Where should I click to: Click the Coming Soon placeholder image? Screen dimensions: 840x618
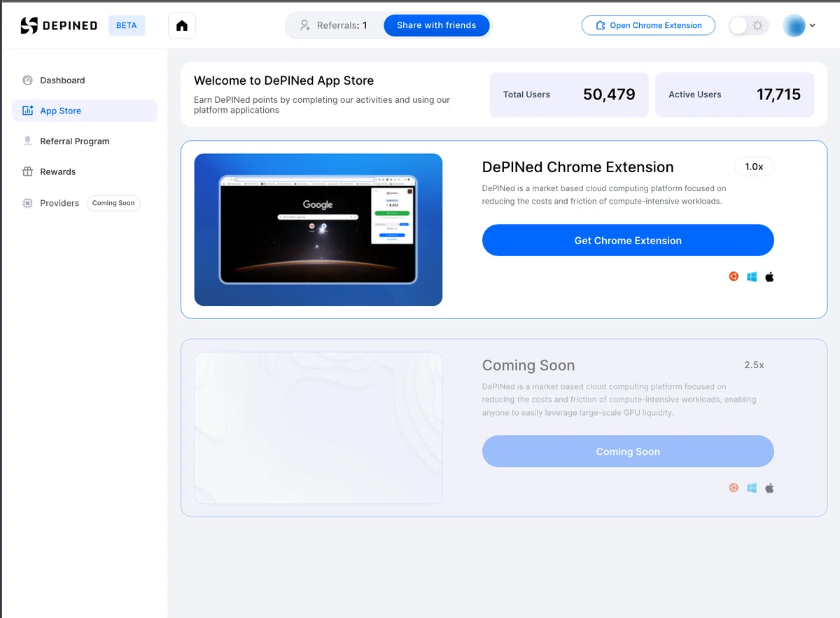[x=318, y=428]
